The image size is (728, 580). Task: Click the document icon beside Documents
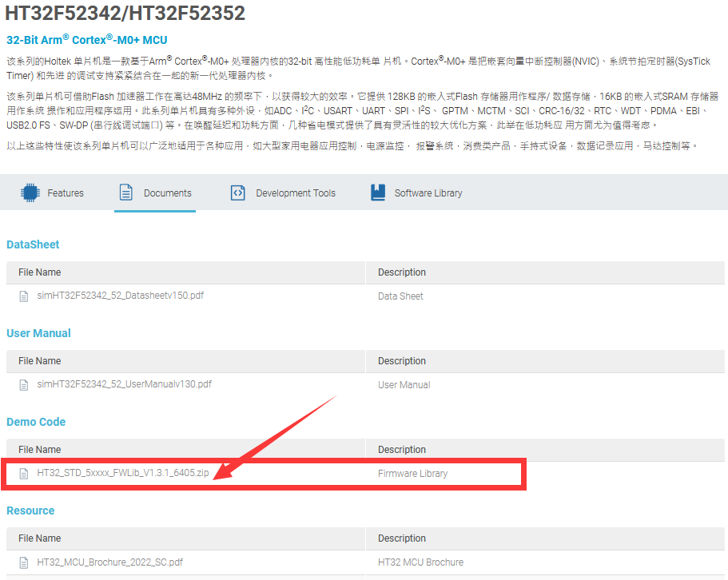[x=125, y=193]
